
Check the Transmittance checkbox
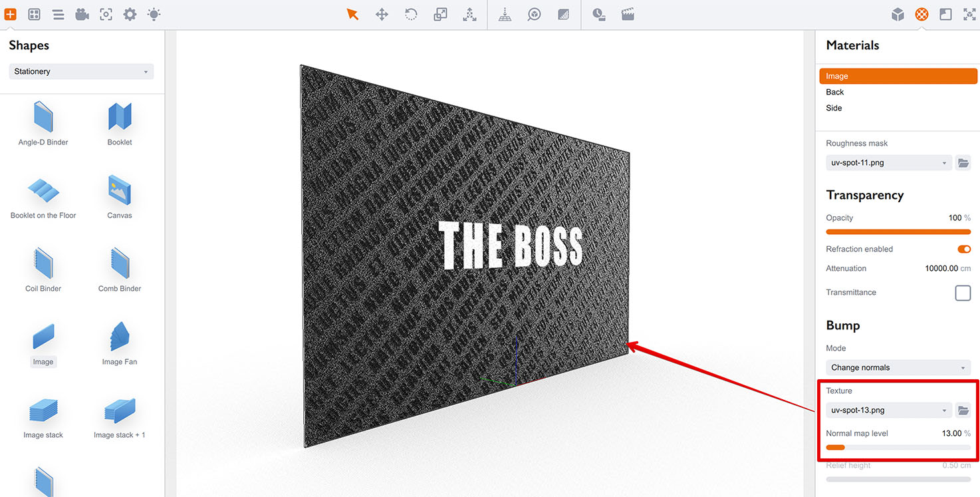pos(963,293)
